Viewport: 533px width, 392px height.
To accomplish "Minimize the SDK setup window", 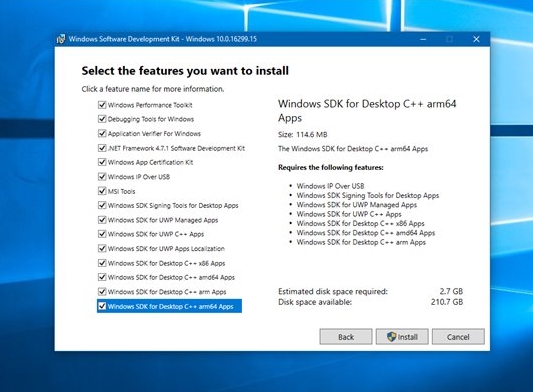I will click(423, 39).
